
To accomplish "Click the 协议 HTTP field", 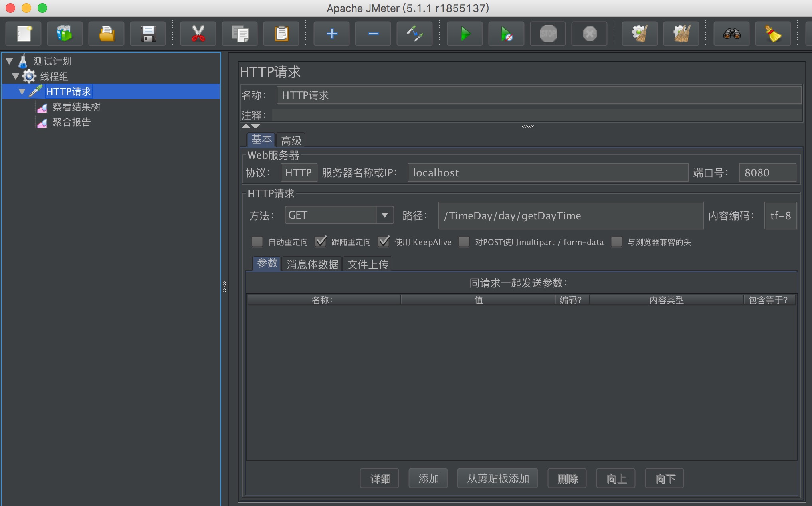I will pyautogui.click(x=299, y=172).
